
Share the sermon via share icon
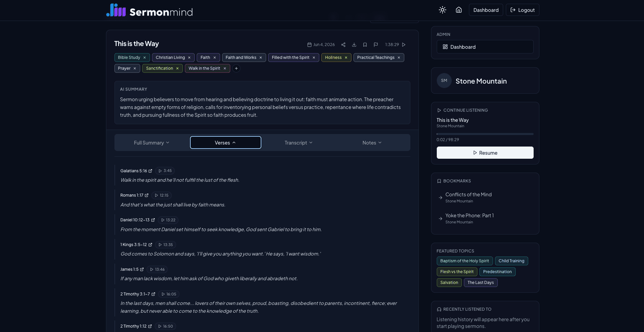[343, 45]
